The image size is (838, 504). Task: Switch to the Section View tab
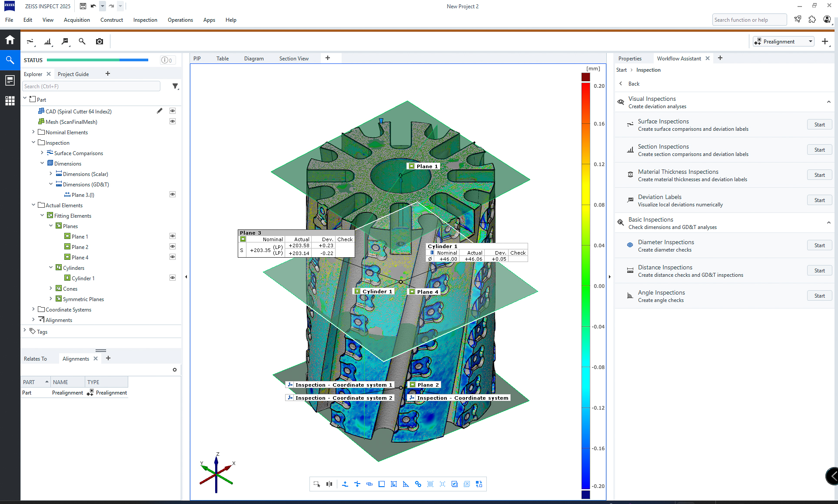(x=294, y=59)
